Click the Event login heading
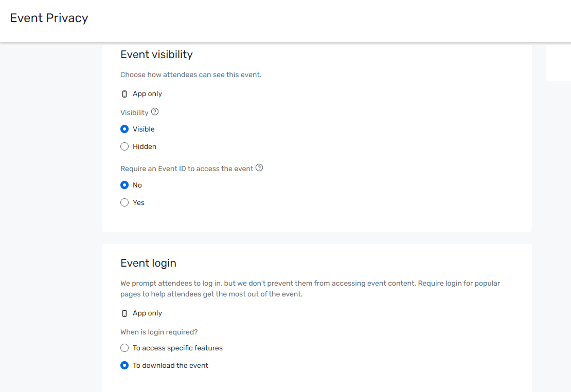Image resolution: width=571 pixels, height=392 pixels. point(148,263)
